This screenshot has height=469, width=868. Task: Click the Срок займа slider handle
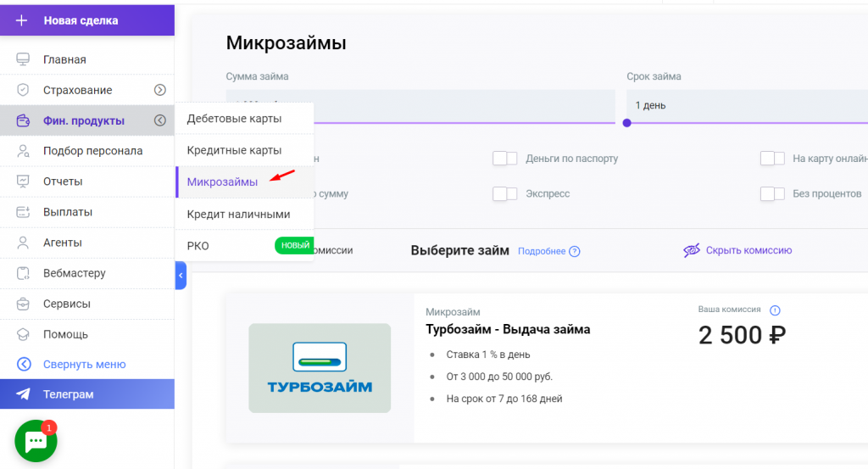coord(626,123)
